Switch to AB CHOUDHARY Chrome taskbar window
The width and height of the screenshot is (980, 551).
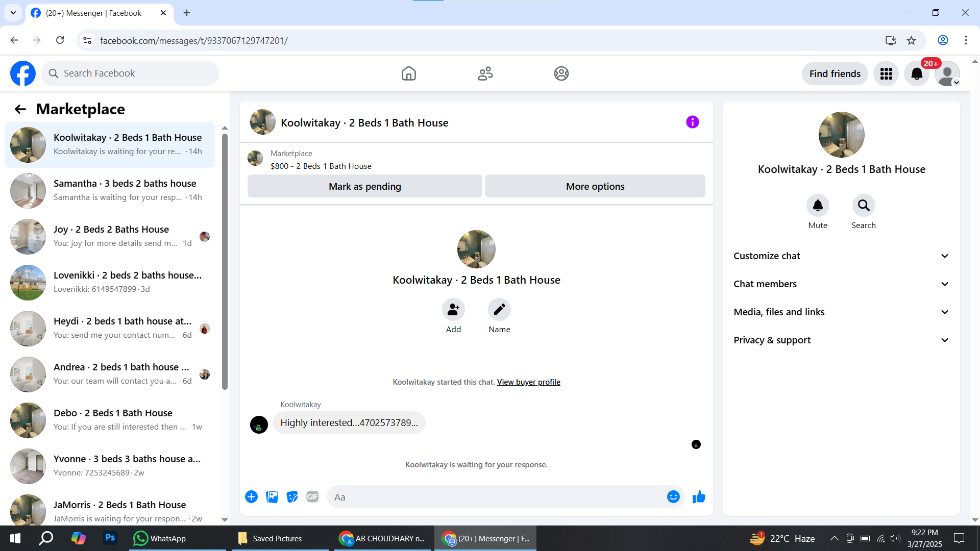click(382, 538)
